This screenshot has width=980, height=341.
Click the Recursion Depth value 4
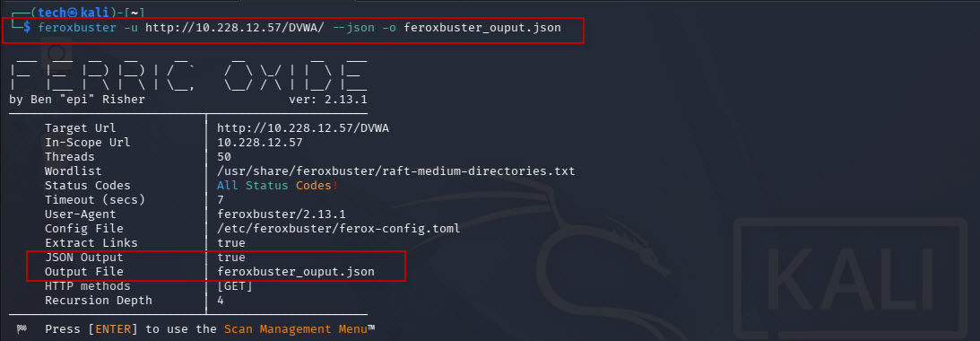click(221, 301)
